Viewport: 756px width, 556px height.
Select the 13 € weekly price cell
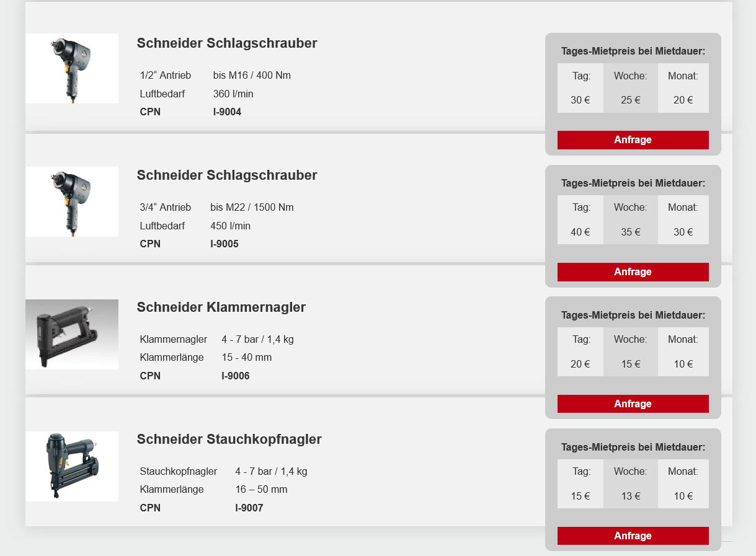[x=630, y=496]
